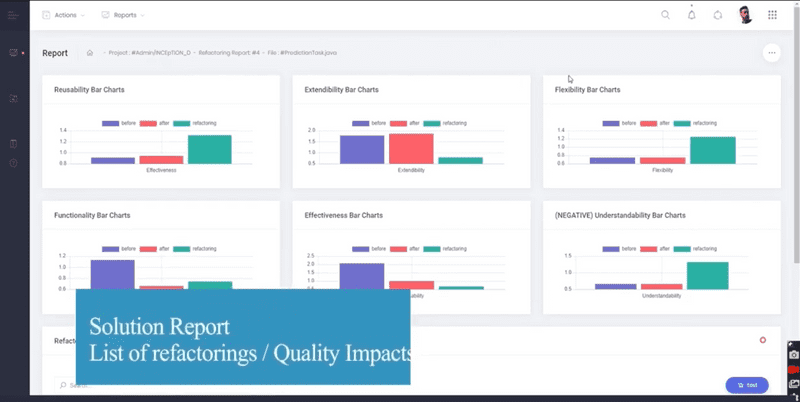Screen dimensions: 800x402
Task: Click the red circle icon in table card
Action: [x=763, y=340]
